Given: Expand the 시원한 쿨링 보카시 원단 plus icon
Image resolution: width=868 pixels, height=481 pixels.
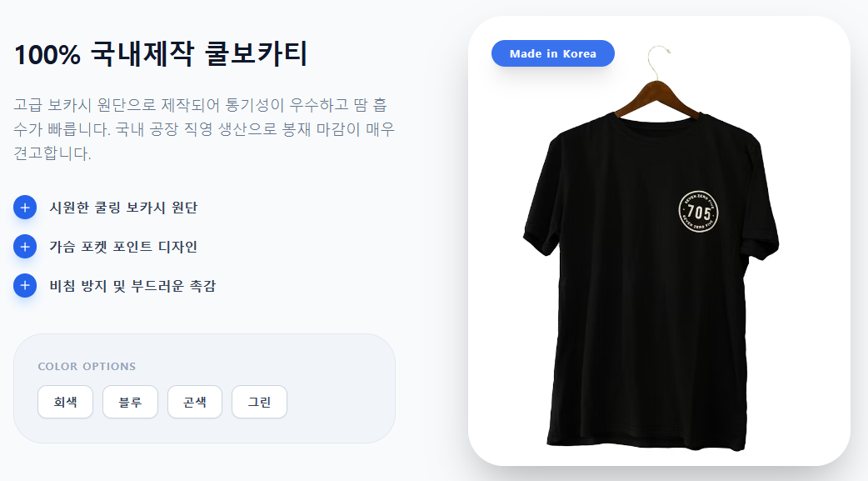Looking at the screenshot, I should click(x=25, y=208).
